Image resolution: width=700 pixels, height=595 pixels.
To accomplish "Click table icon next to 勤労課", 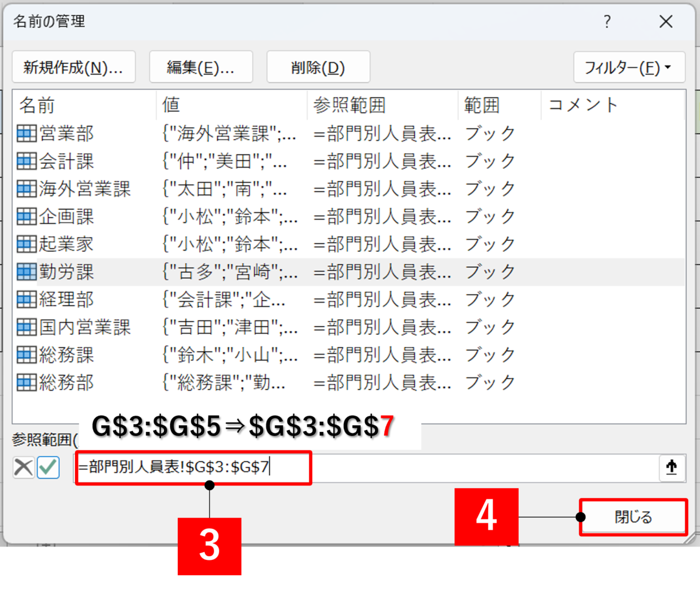I will pos(27,272).
